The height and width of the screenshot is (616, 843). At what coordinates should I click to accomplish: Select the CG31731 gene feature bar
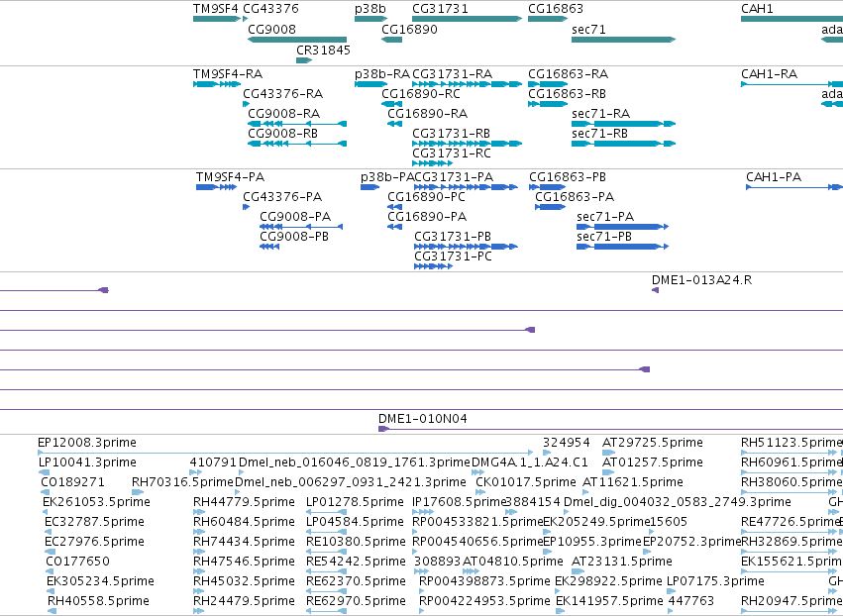tap(467, 19)
